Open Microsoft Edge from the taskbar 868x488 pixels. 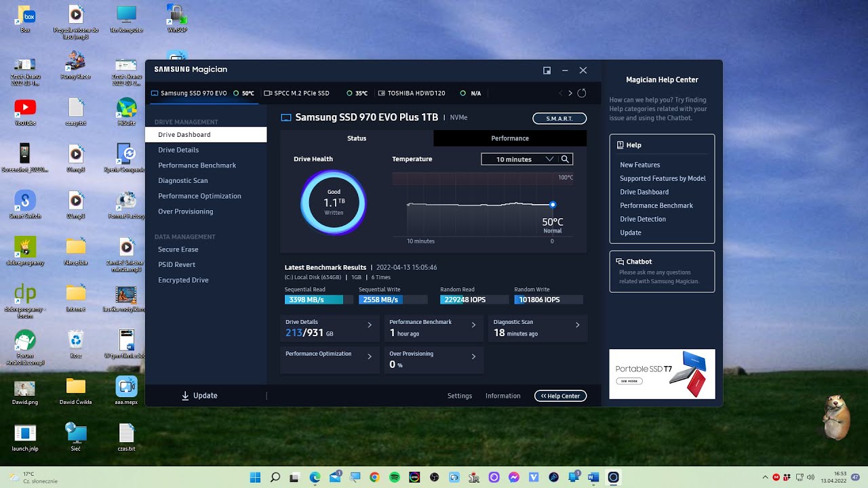coord(315,477)
